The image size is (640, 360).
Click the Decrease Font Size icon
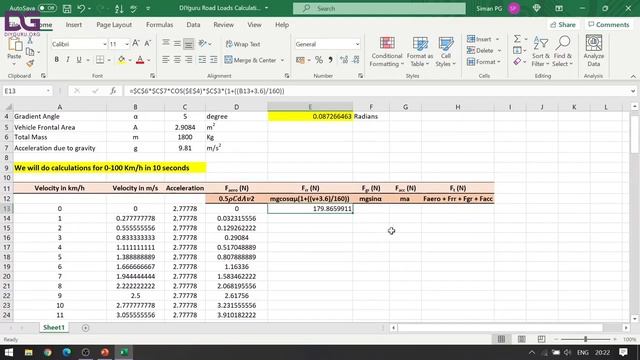pyautogui.click(x=148, y=43)
